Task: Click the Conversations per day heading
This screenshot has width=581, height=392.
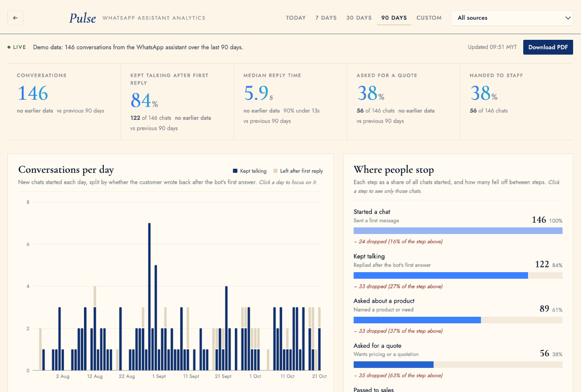Action: [x=66, y=170]
